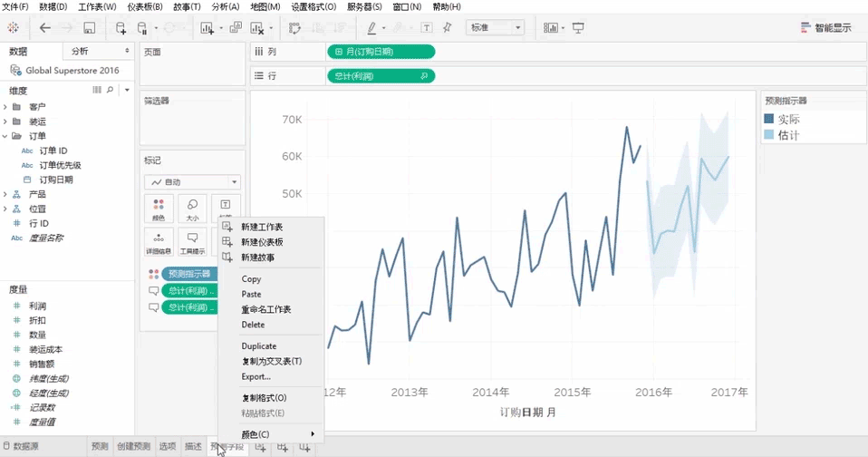
Task: Click the Detail (详细信息) marks button
Action: (159, 242)
